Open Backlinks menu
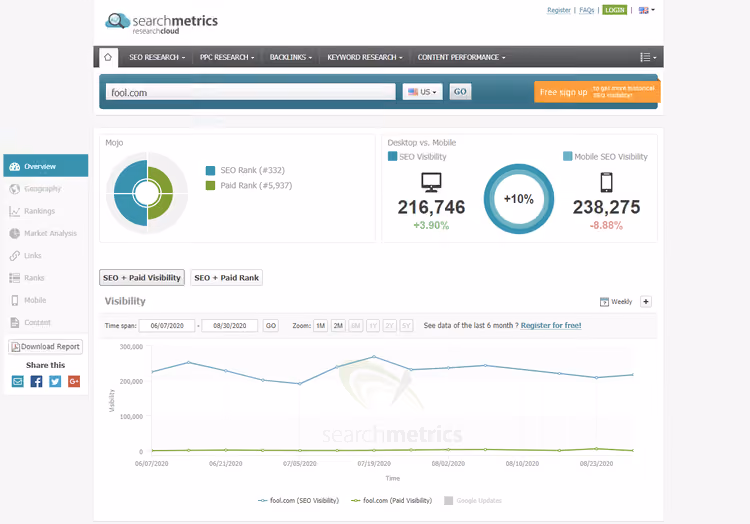750x524 pixels. [x=291, y=57]
